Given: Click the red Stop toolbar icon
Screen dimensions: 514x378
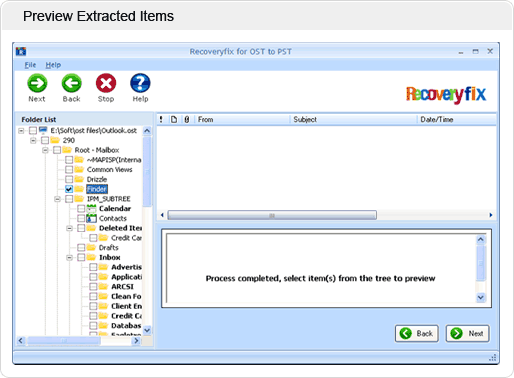Looking at the screenshot, I should pyautogui.click(x=106, y=83).
